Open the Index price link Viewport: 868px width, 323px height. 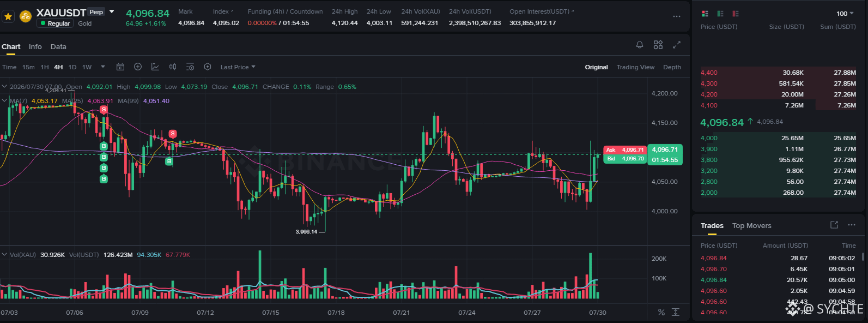tap(223, 11)
